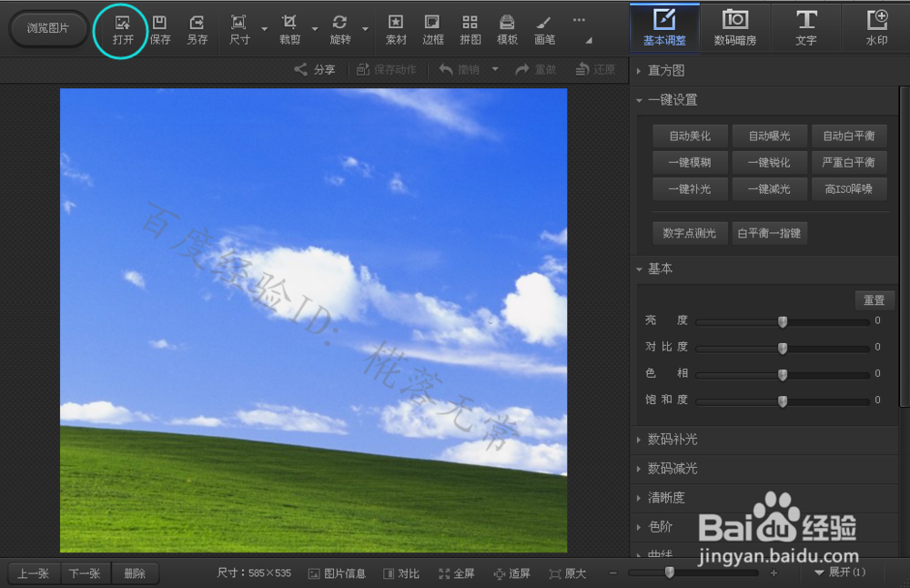Viewport: 910px width, 588px height.
Task: Restore original with 还原 icon
Action: pos(595,70)
